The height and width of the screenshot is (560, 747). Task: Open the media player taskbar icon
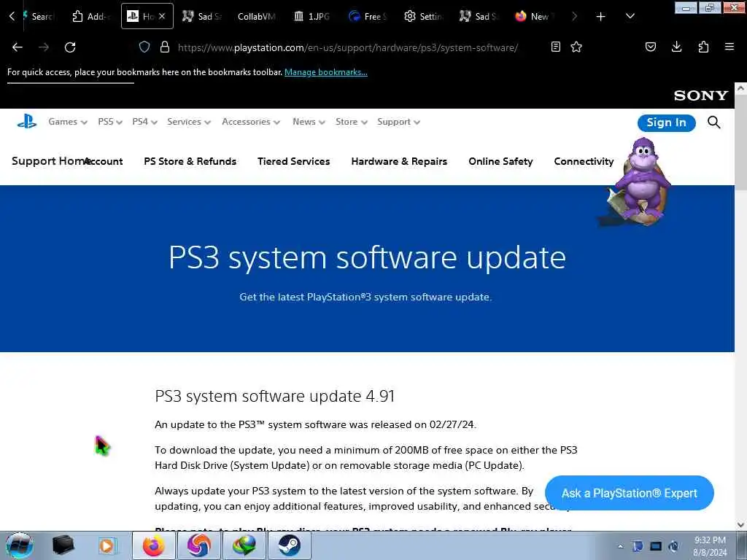pos(107,545)
